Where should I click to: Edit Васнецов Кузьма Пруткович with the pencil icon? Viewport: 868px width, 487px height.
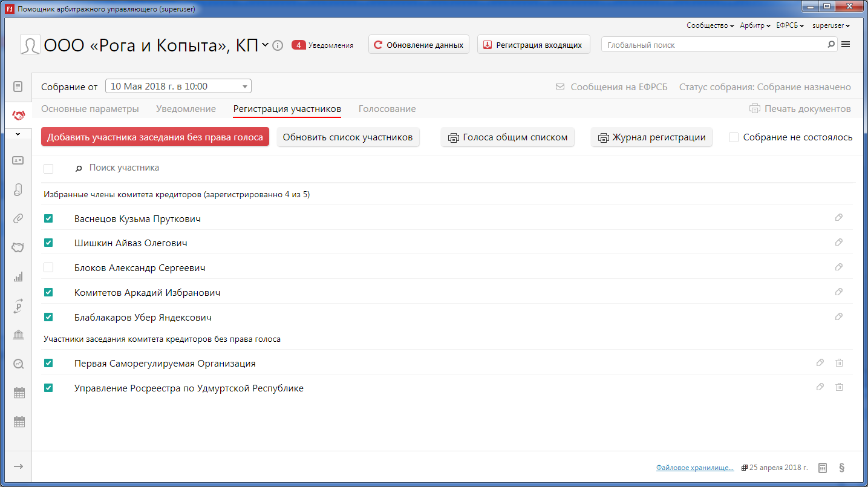(x=839, y=218)
